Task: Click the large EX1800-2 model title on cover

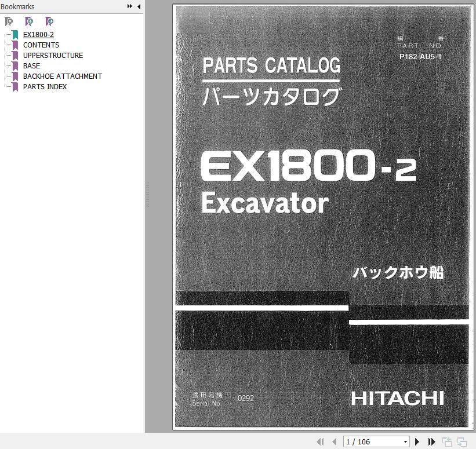Action: [x=308, y=165]
